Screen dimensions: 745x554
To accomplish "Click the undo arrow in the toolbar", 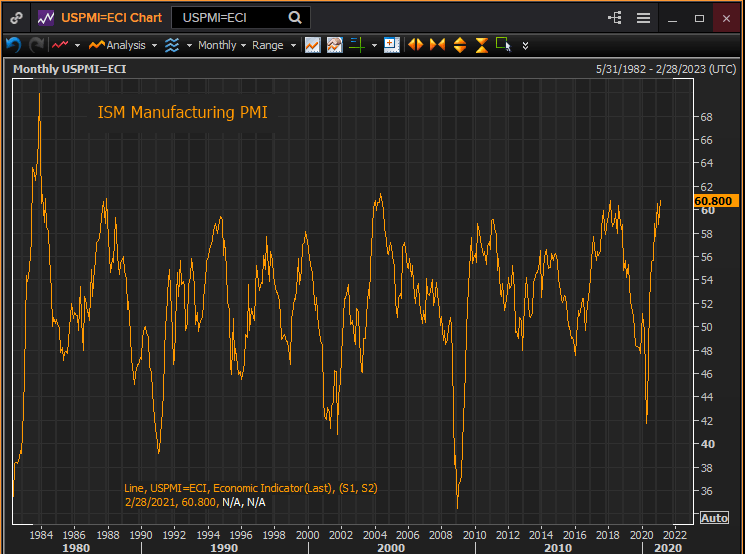I will (13, 45).
